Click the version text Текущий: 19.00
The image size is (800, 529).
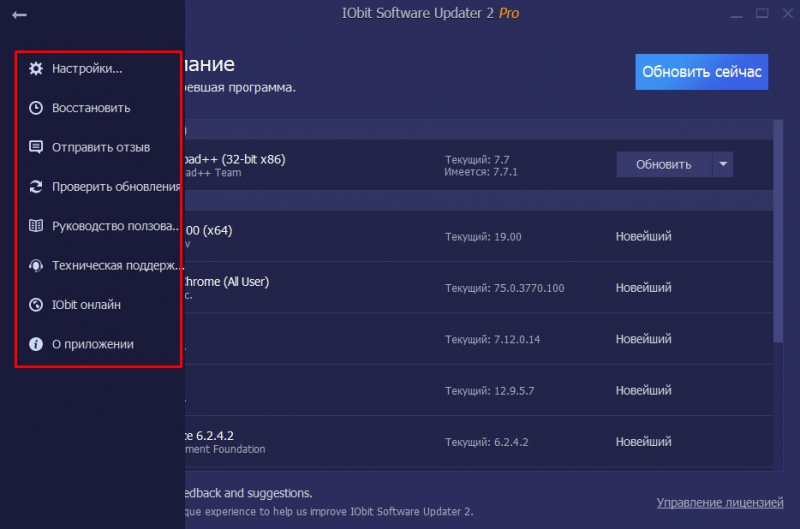483,237
